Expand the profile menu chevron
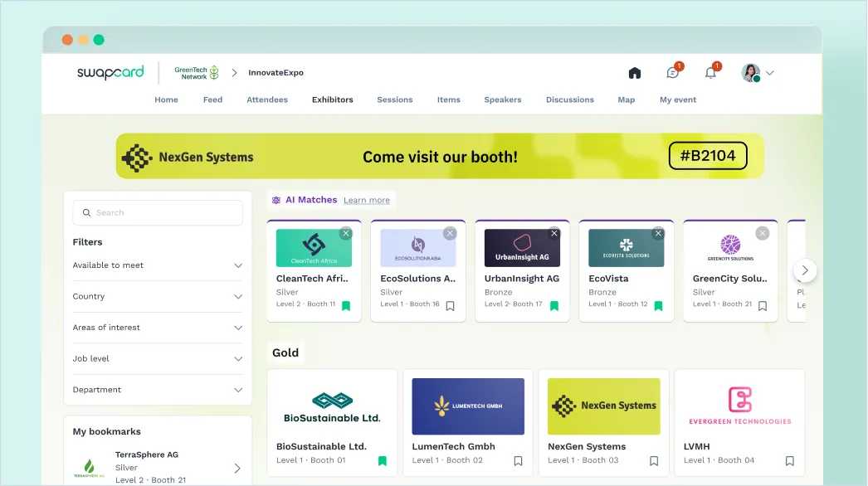This screenshot has width=868, height=486. coord(769,72)
